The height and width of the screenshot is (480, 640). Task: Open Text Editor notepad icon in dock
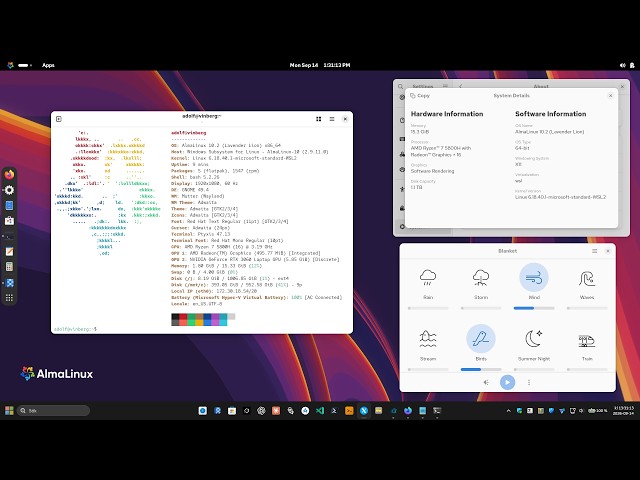[9, 251]
